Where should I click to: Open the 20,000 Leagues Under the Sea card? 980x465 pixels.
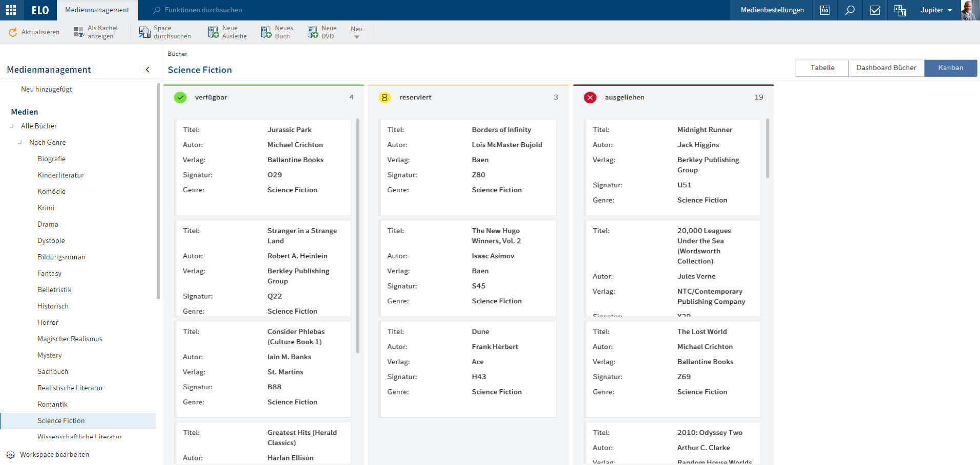click(673, 268)
